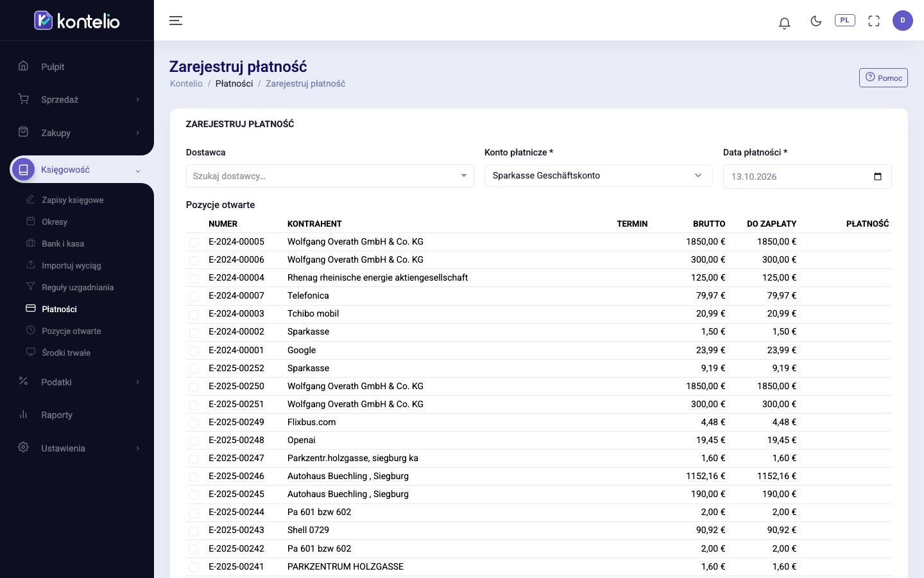924x578 pixels.
Task: Click the Data płatności date field
Action: tap(807, 177)
